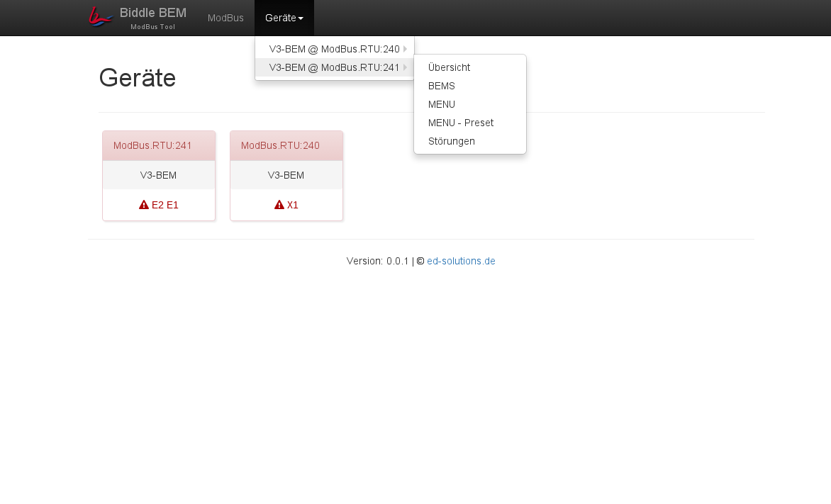
Task: Click the Version: 0.0.1 footer text
Action: click(377, 261)
